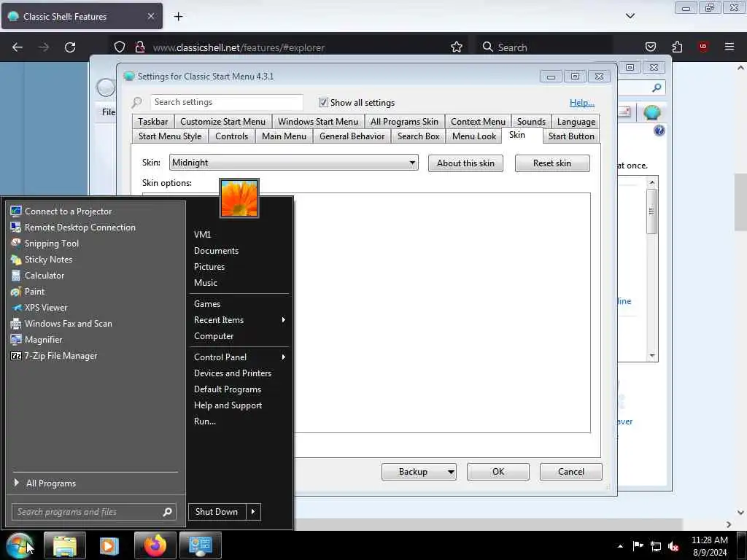Launch 7-Zip File Manager icon

click(x=16, y=356)
